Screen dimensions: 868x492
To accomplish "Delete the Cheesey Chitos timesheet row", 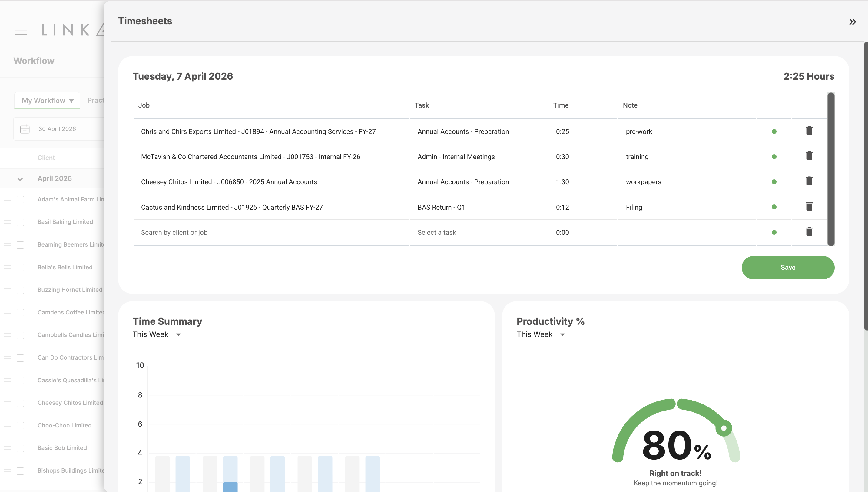I will point(809,181).
